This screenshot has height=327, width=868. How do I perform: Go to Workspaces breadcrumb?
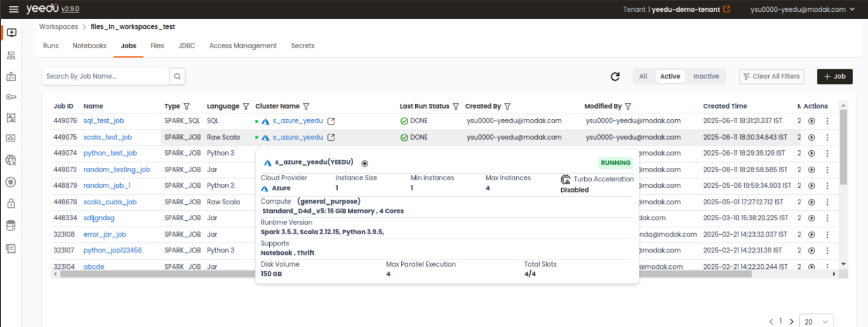point(59,27)
